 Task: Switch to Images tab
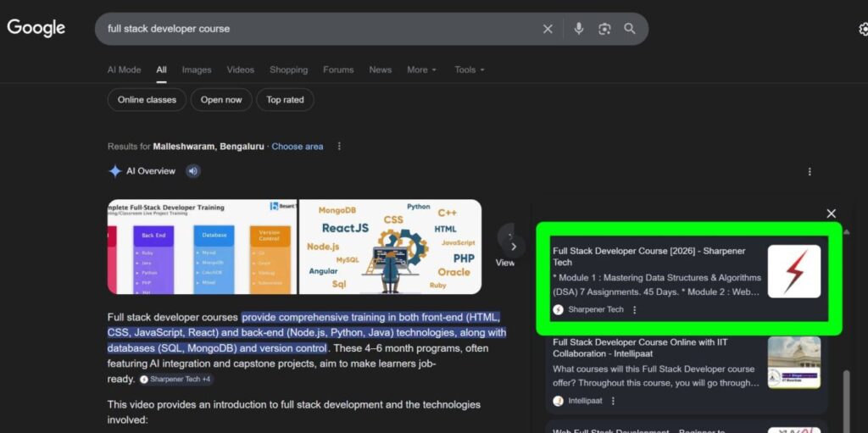pyautogui.click(x=197, y=69)
